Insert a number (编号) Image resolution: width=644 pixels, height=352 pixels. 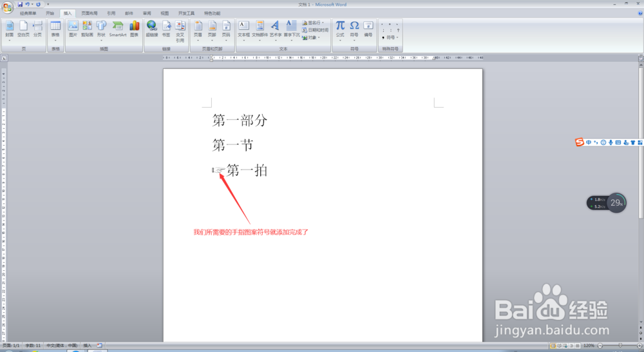368,29
